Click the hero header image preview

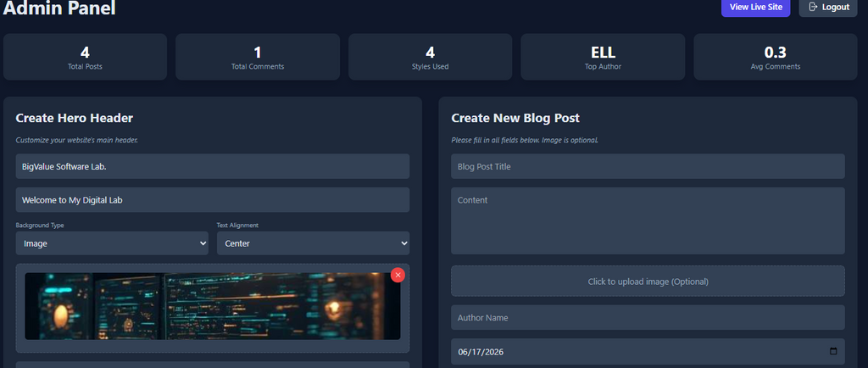point(213,306)
